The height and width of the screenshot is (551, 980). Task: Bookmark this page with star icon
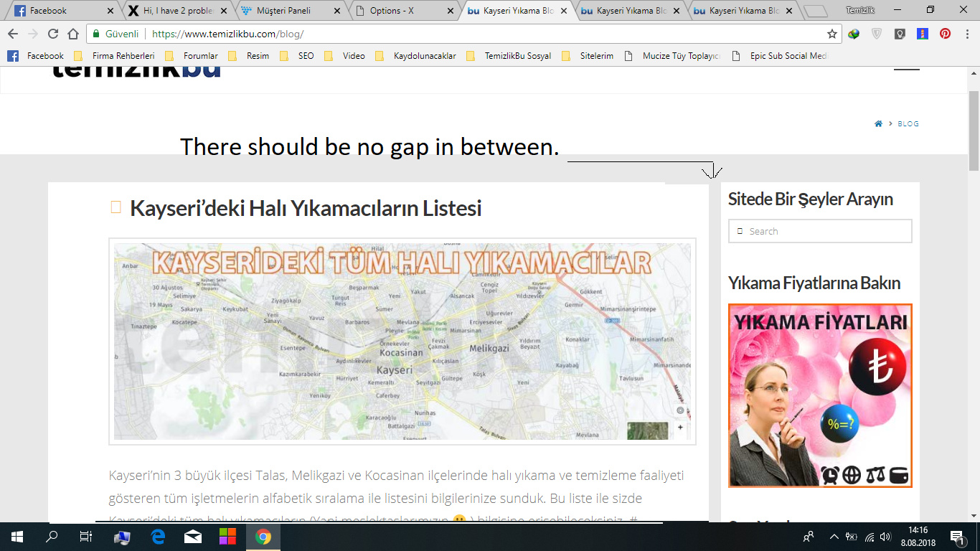coord(832,34)
